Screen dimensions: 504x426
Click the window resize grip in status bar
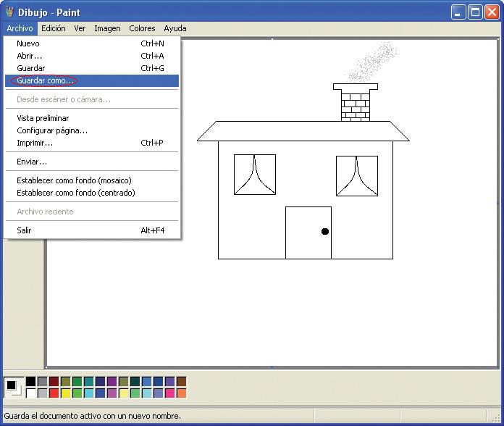click(497, 417)
